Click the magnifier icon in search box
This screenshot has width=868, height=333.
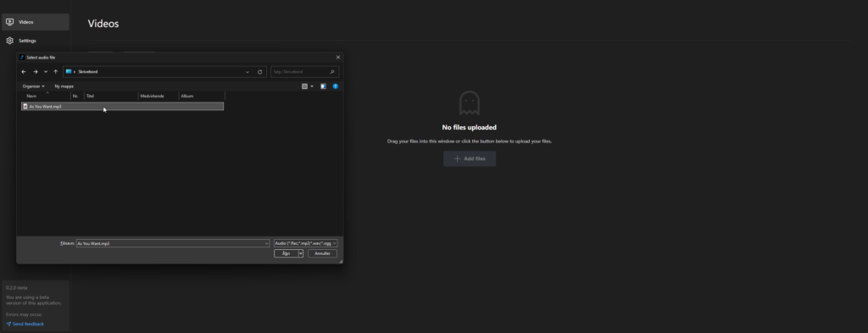[332, 72]
